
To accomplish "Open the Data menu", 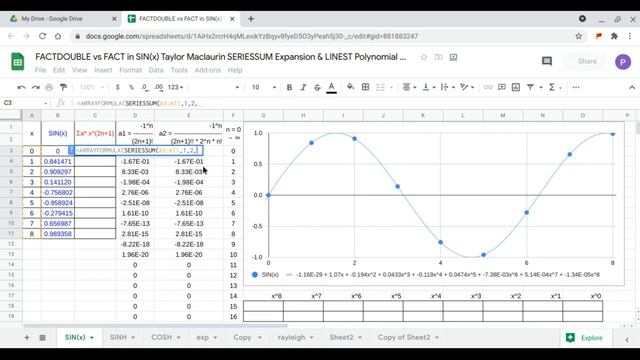I will [156, 70].
